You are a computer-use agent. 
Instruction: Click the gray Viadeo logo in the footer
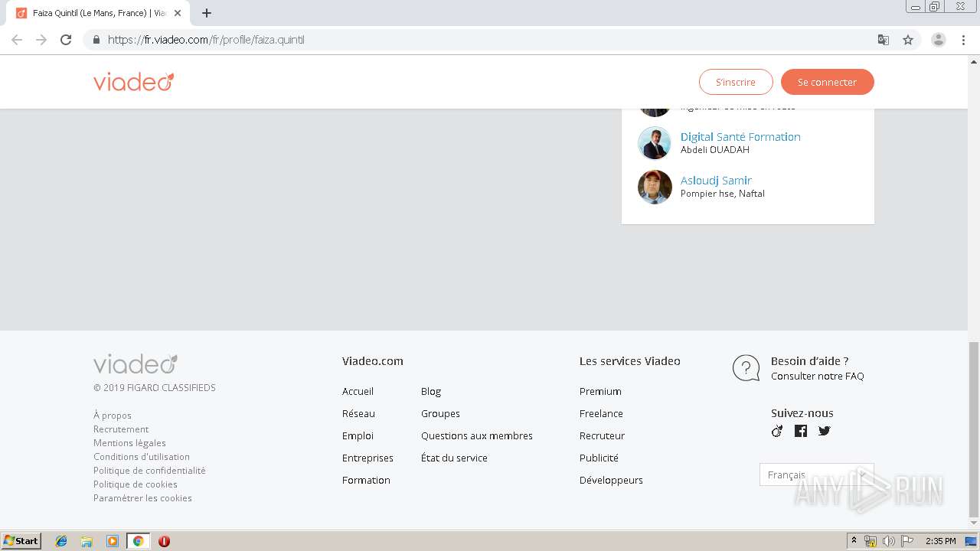pos(136,364)
